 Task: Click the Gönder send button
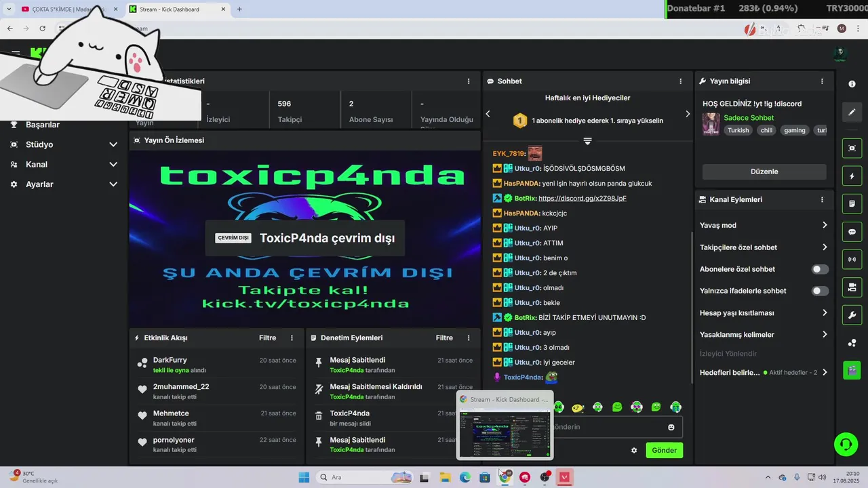click(665, 450)
